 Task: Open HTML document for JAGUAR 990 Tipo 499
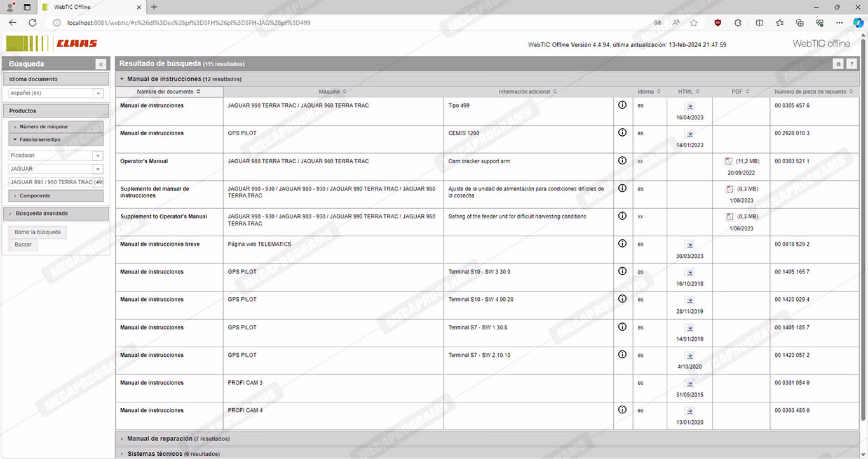(689, 107)
